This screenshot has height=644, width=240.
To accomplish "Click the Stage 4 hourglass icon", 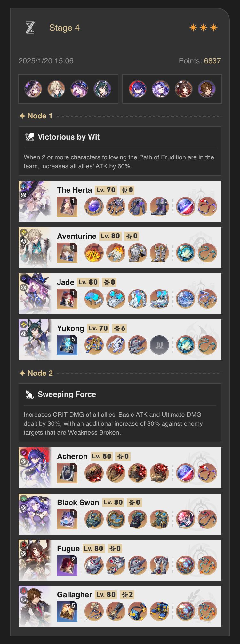I will [30, 28].
